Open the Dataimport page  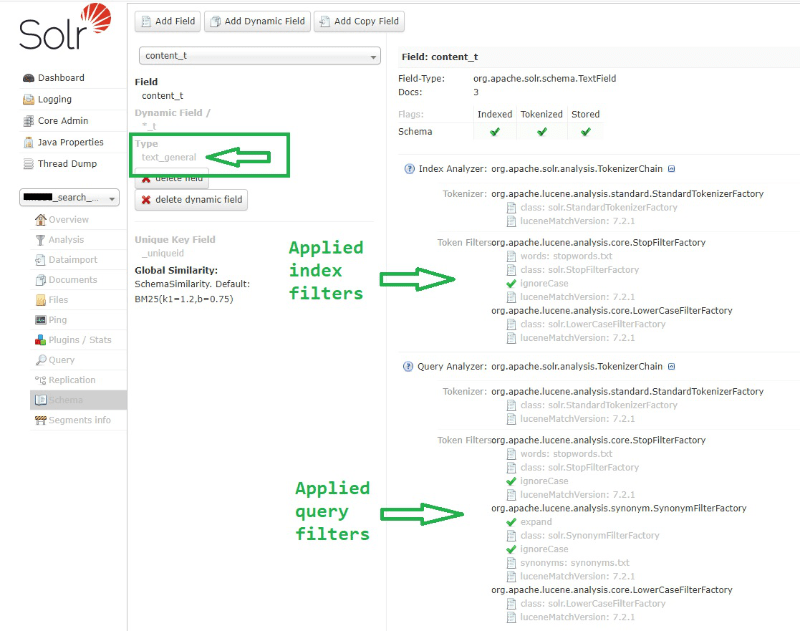click(73, 259)
